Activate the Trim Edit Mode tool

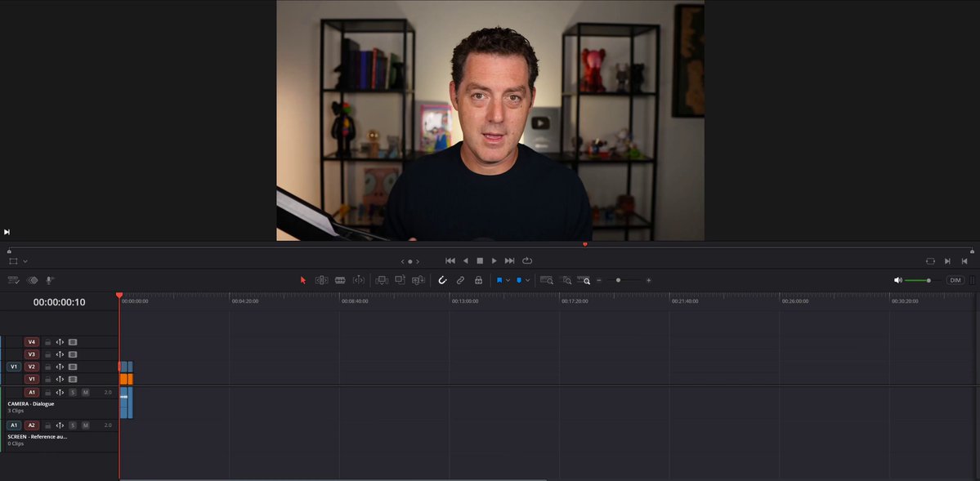tap(322, 280)
